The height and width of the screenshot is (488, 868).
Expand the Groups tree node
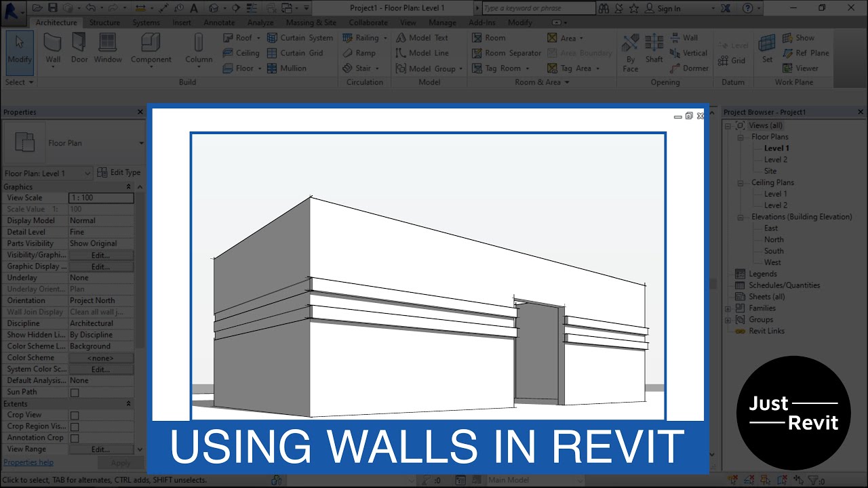tap(728, 319)
